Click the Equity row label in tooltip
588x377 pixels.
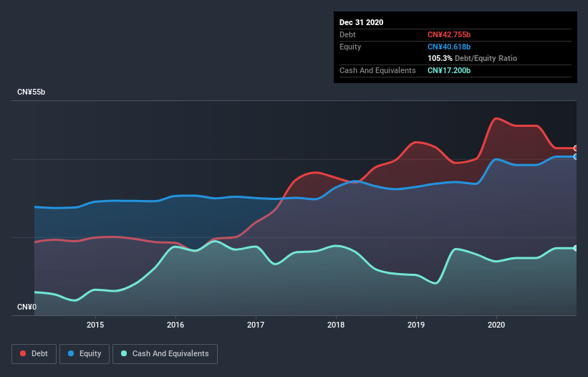coord(350,47)
